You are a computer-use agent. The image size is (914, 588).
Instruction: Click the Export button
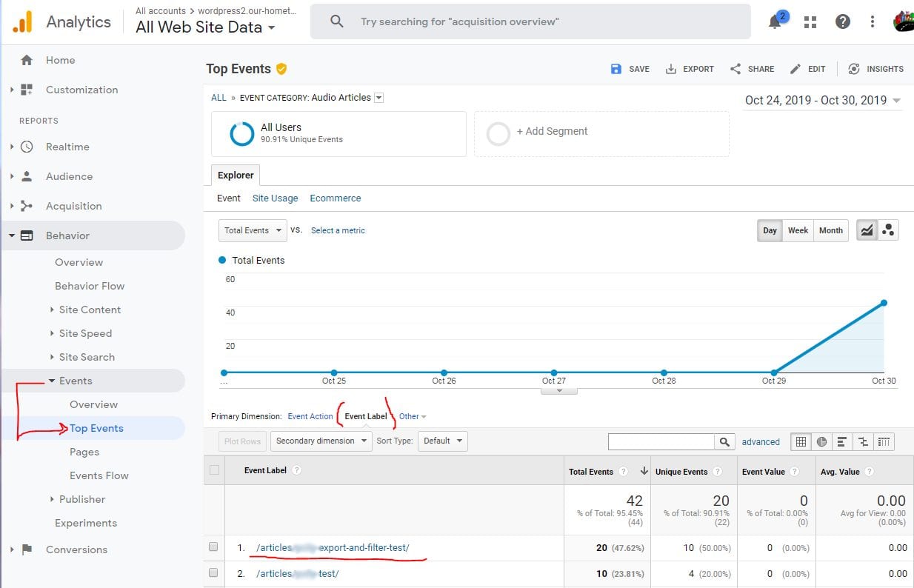coord(690,69)
